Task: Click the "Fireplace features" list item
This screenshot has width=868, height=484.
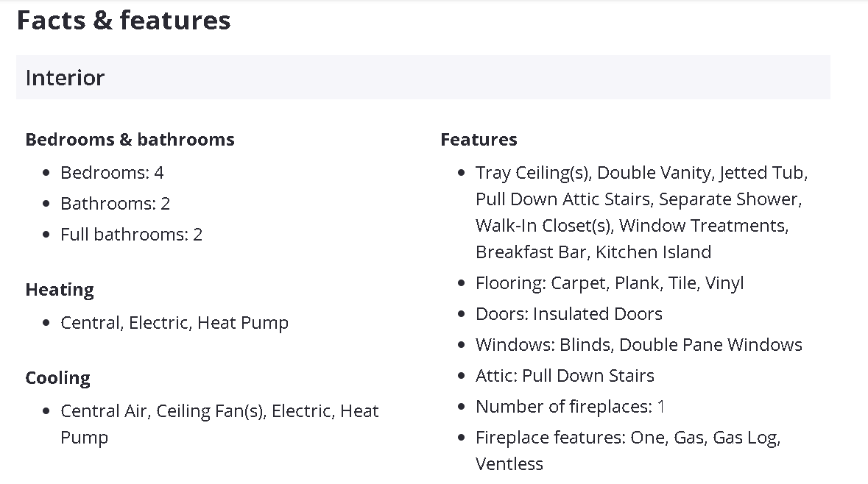Action: click(x=627, y=438)
